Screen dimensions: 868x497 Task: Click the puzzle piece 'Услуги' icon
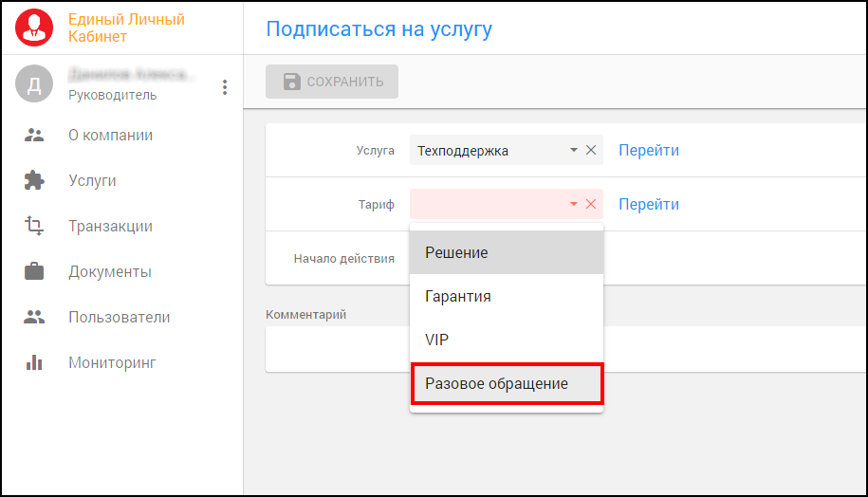click(34, 180)
